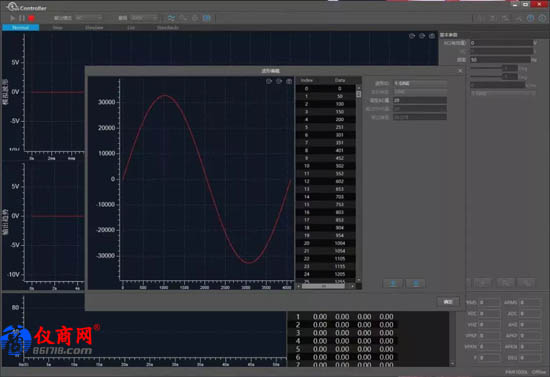Screen dimensions: 550x377
Task: Click the input field showing 29 in dialog
Action: click(x=420, y=100)
